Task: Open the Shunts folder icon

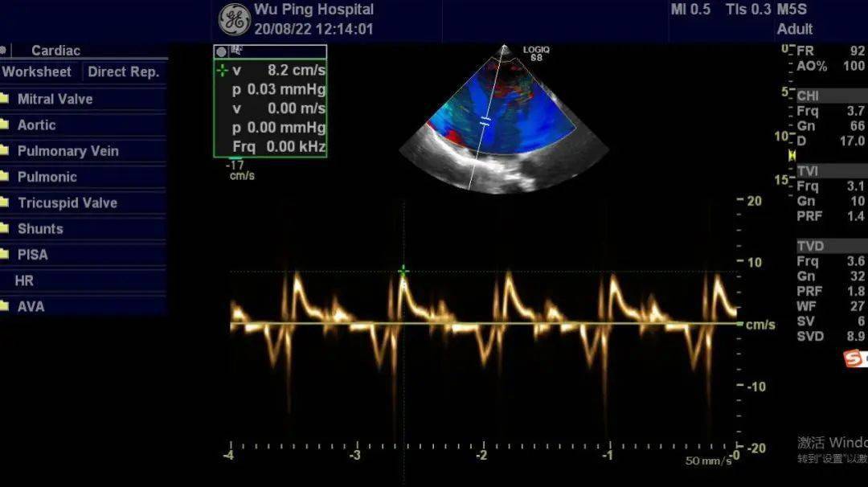Action: pos(5,228)
